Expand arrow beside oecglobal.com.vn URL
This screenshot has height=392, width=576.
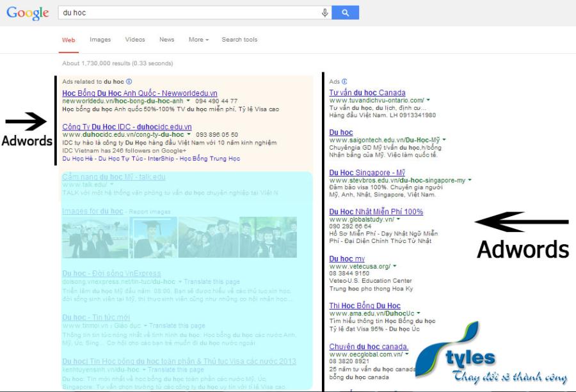point(407,354)
